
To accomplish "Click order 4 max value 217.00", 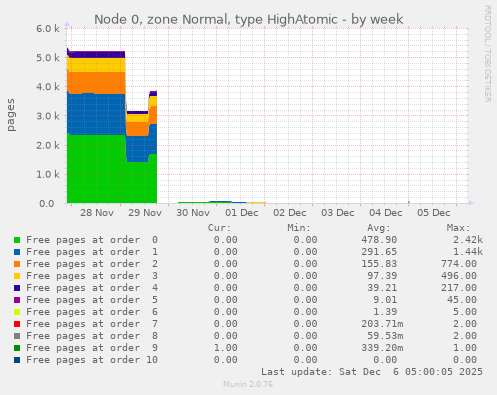I will pyautogui.click(x=459, y=288).
